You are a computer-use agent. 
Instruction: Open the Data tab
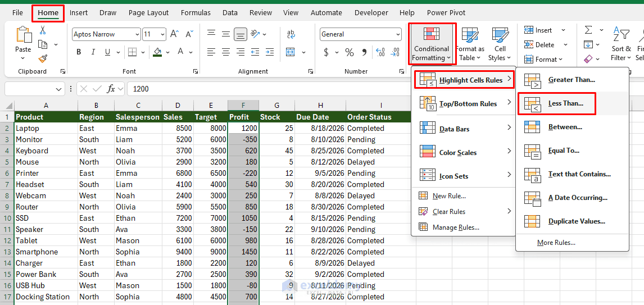click(230, 13)
